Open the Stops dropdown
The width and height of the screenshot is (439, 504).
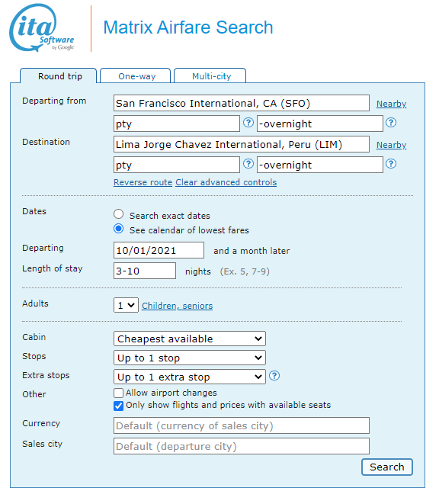tap(190, 358)
